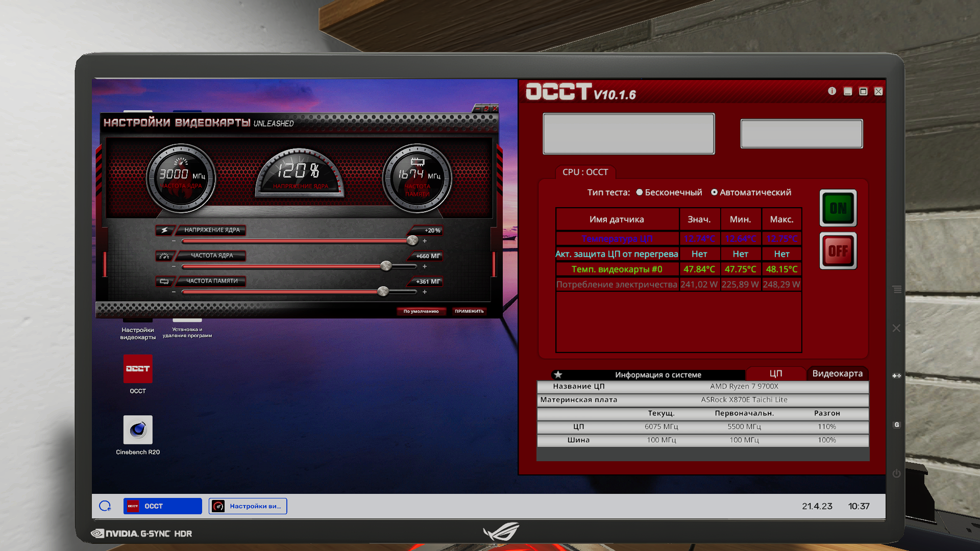Increase core voltage with plus button
Viewport: 980px width, 551px height.
[425, 241]
